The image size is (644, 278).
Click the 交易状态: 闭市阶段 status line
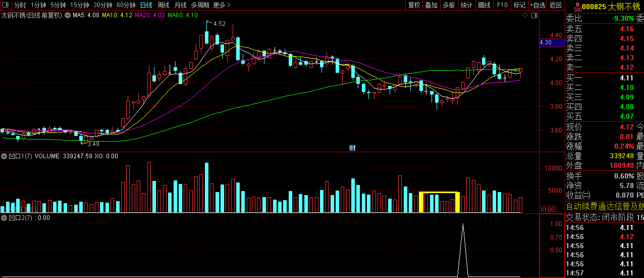(x=604, y=217)
